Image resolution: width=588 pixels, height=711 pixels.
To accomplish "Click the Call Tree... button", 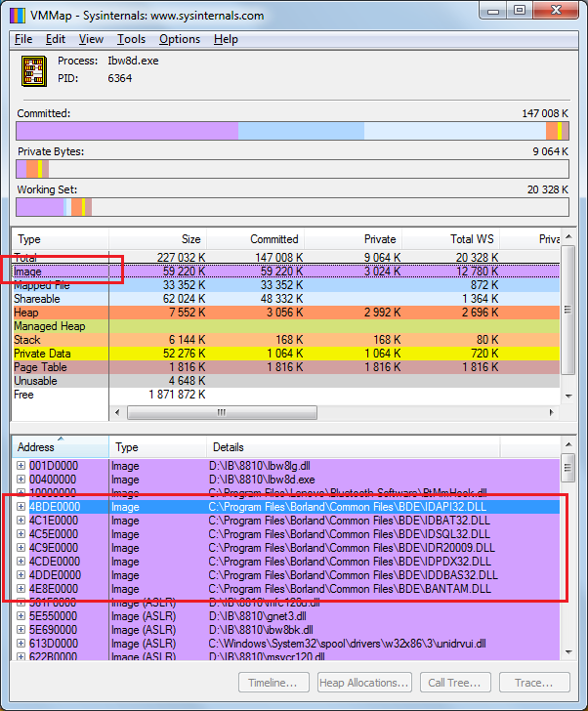I will (x=455, y=683).
